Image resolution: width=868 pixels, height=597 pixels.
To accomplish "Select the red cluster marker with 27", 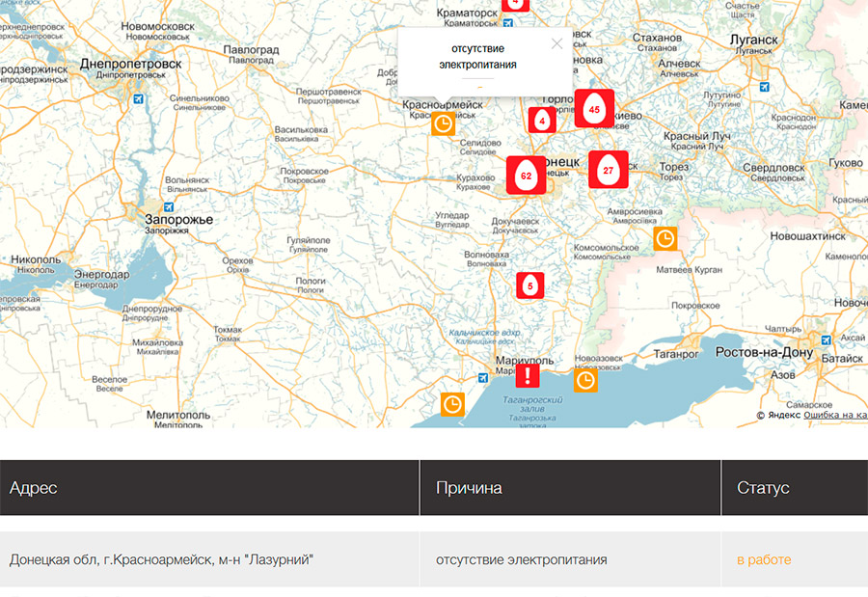I will click(608, 170).
